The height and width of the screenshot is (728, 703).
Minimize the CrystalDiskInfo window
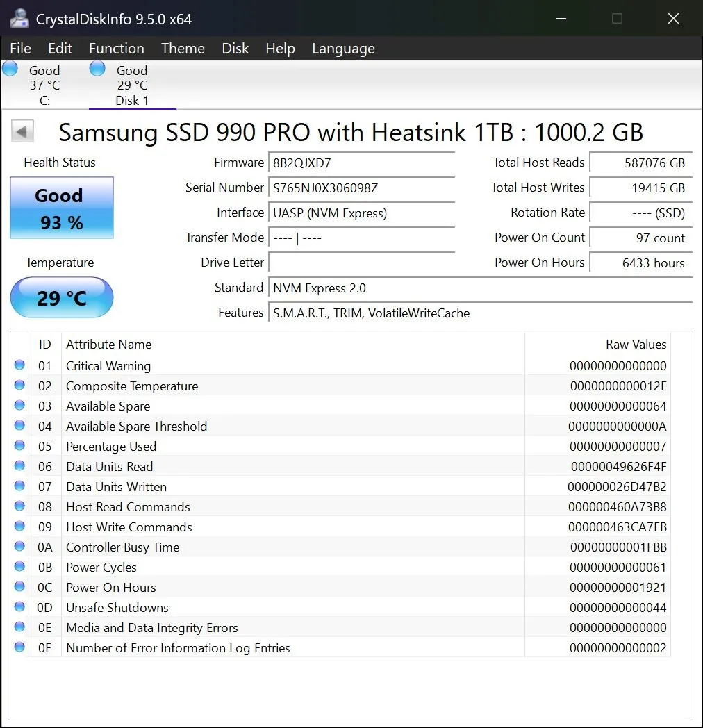pyautogui.click(x=561, y=19)
